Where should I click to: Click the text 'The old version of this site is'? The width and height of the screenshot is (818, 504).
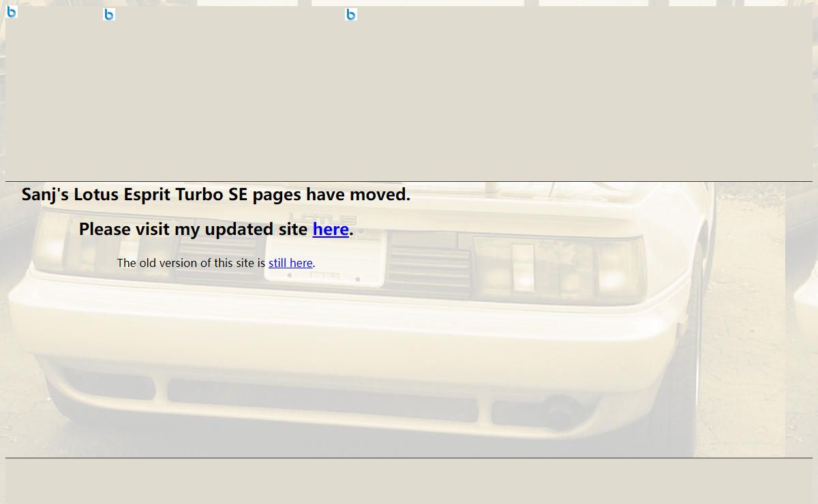(x=191, y=263)
